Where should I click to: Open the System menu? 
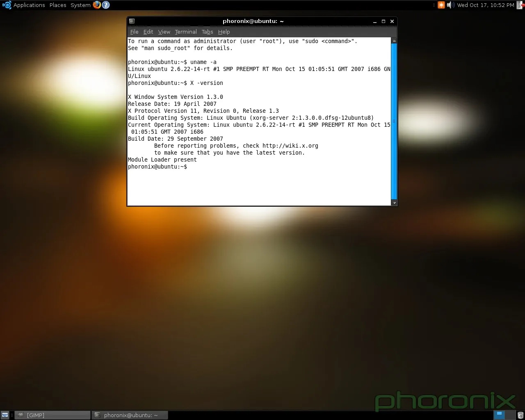tap(80, 5)
